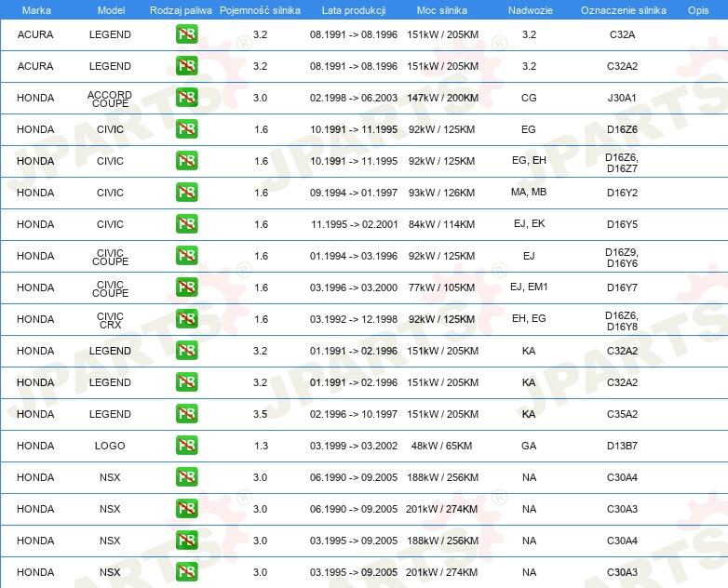
Task: Click the fuel icon in the CIVIC COUPE 92kW row
Action: pyautogui.click(x=186, y=256)
